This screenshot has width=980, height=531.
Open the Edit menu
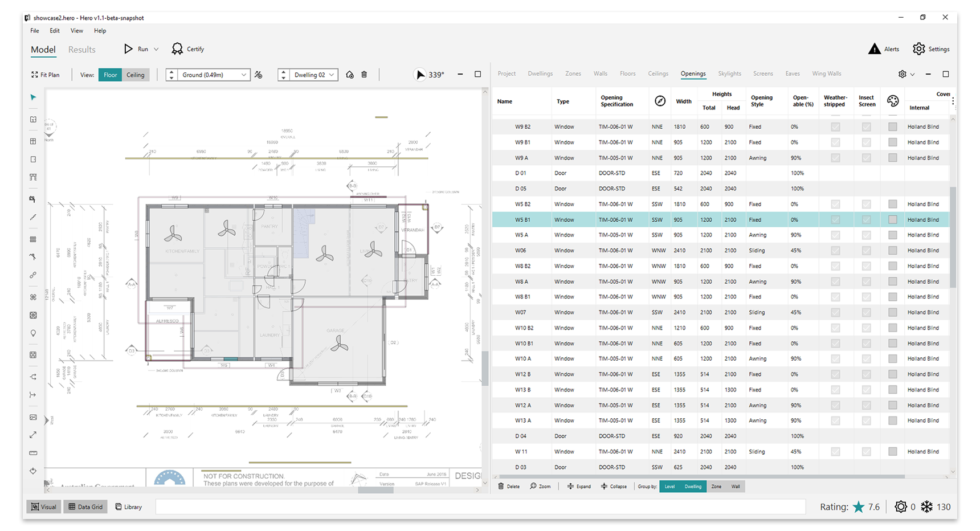(54, 31)
